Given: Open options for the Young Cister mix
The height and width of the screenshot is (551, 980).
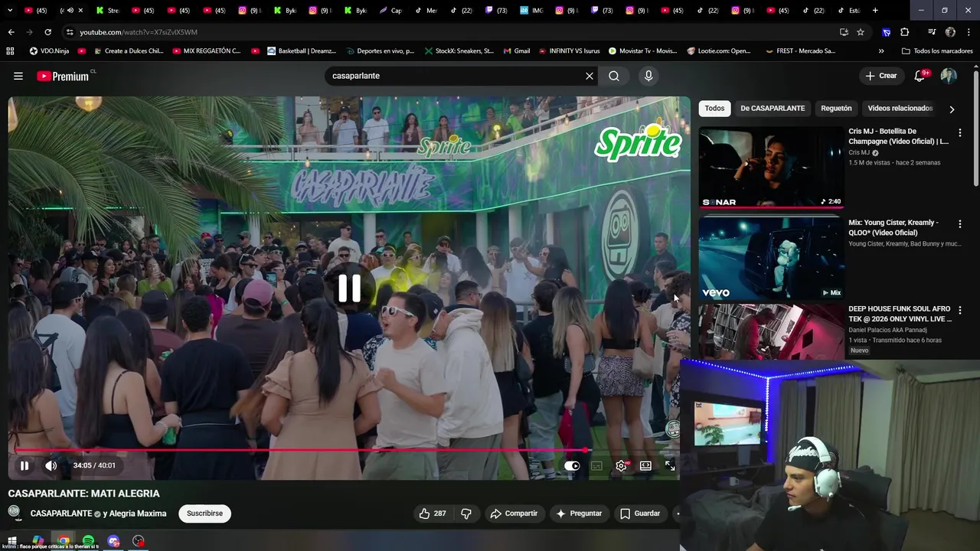Looking at the screenshot, I should [960, 223].
